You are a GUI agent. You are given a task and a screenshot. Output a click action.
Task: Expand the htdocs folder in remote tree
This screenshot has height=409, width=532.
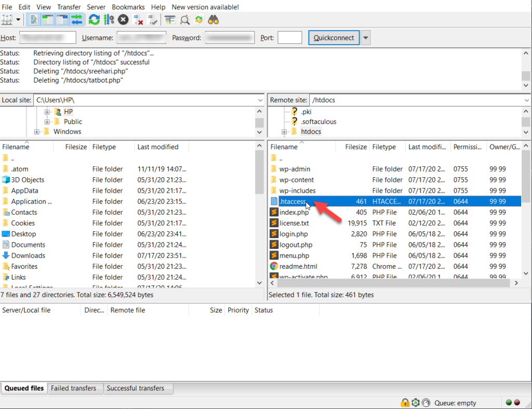[x=284, y=131]
